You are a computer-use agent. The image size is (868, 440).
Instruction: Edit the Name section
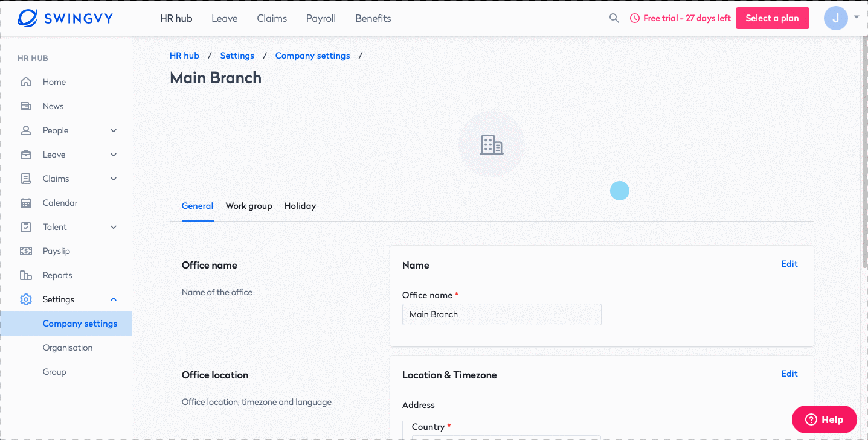click(789, 264)
